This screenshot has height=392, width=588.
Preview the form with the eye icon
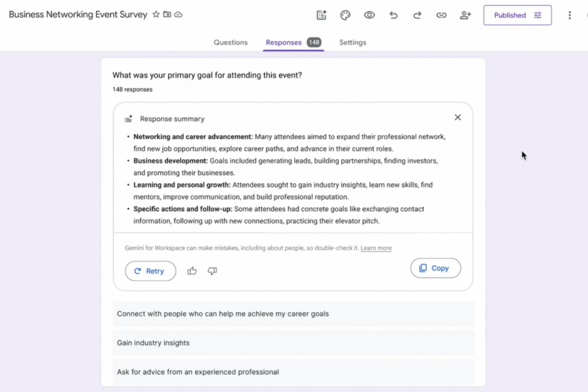(x=369, y=15)
